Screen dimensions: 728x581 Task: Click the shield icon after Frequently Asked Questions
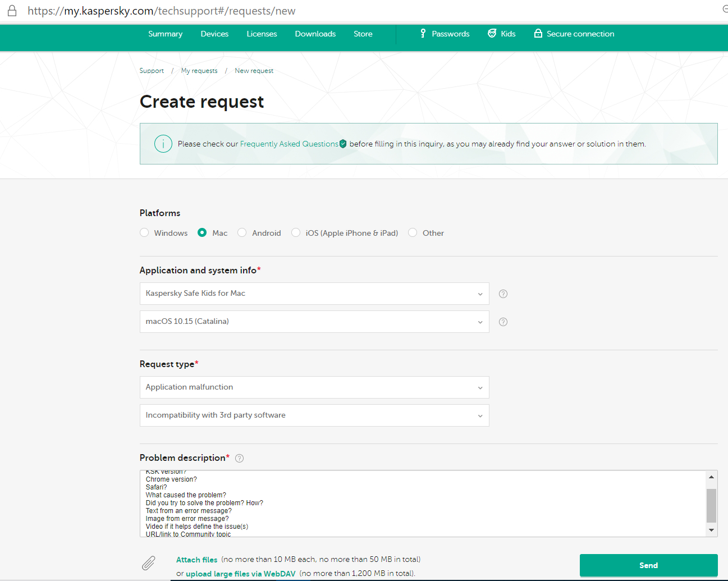point(343,144)
